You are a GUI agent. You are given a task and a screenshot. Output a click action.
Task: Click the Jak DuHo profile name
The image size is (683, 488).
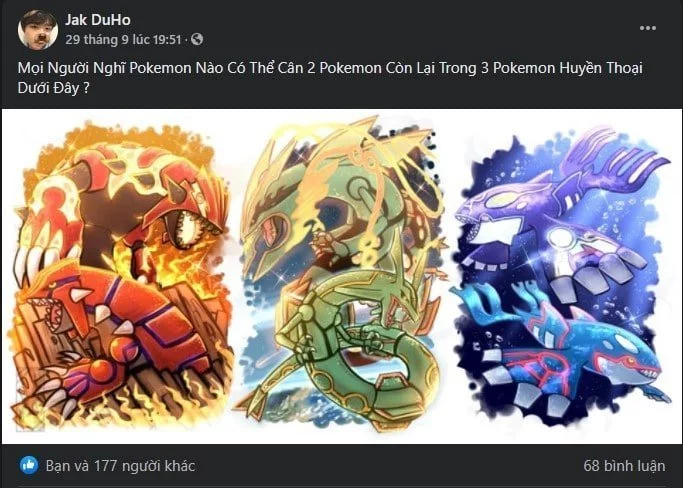[98, 20]
